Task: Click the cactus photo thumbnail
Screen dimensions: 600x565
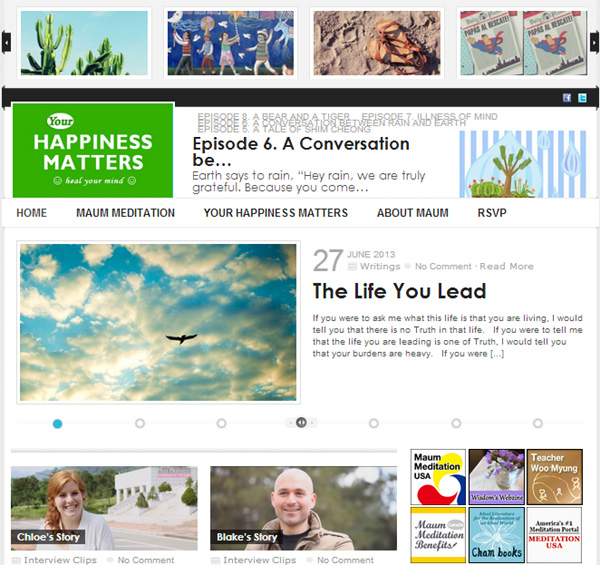Action: [x=84, y=43]
